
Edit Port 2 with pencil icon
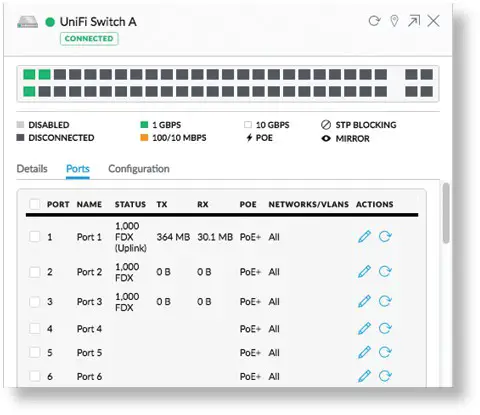click(x=364, y=272)
